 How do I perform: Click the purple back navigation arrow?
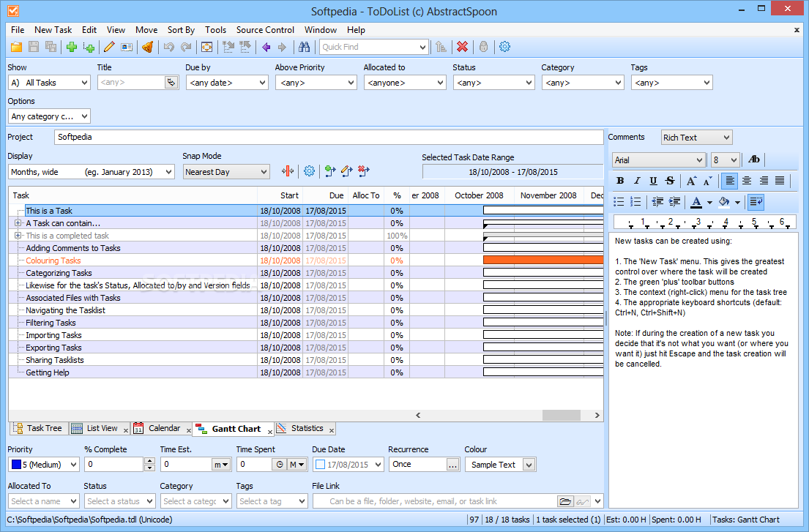[x=266, y=47]
